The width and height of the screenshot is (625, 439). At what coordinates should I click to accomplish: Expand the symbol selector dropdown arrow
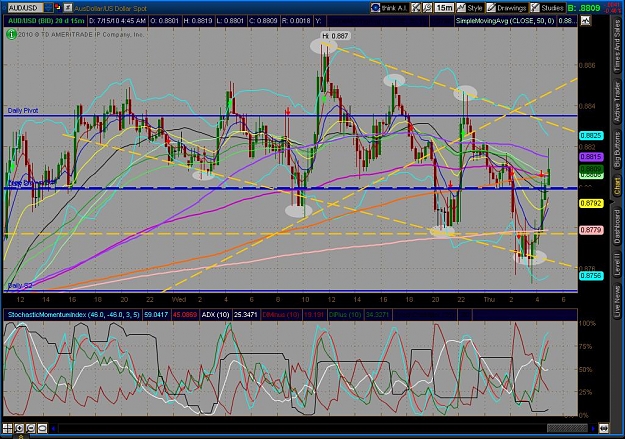coord(48,8)
